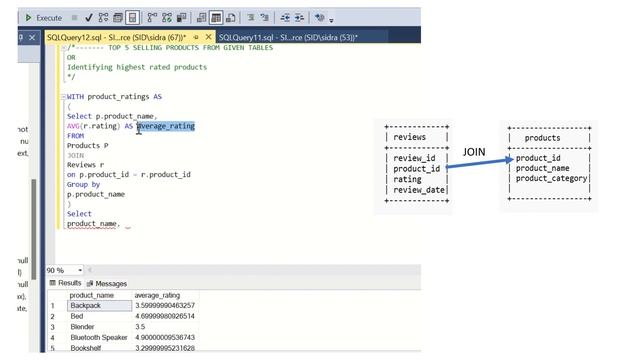This screenshot has width=640, height=360.
Task: Pin the SQLQuery12.sql tab
Action: [x=196, y=37]
